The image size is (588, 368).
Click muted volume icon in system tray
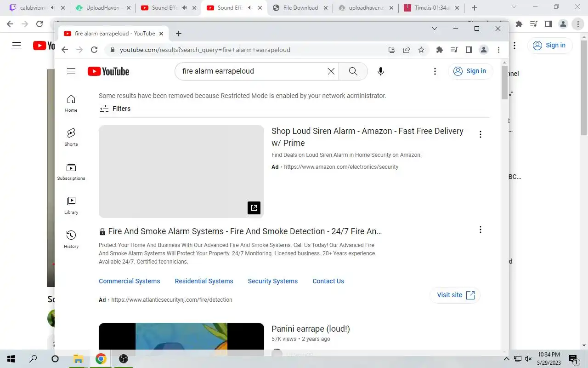(528, 359)
